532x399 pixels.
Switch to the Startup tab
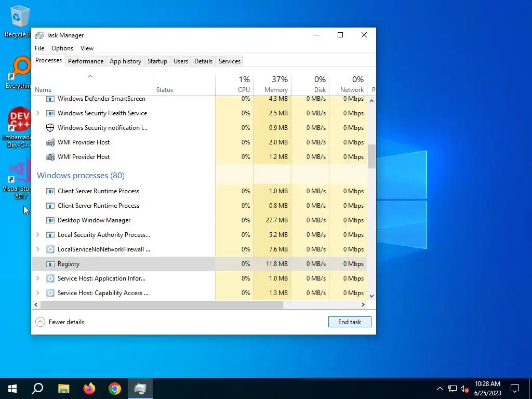pyautogui.click(x=157, y=61)
